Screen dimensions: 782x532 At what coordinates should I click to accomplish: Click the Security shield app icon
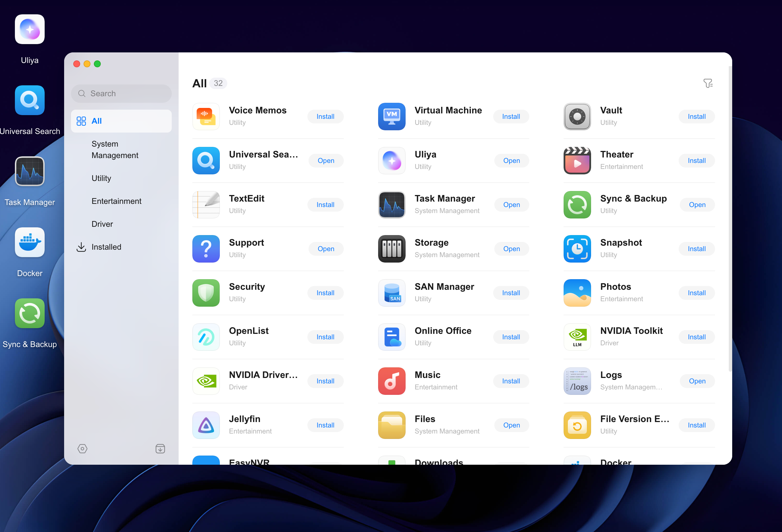coord(206,293)
